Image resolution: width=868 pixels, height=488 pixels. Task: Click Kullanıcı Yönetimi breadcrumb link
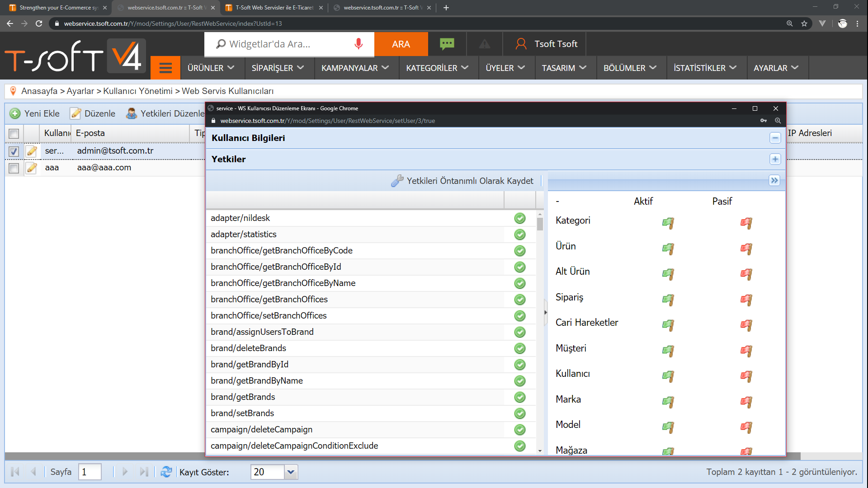(137, 91)
